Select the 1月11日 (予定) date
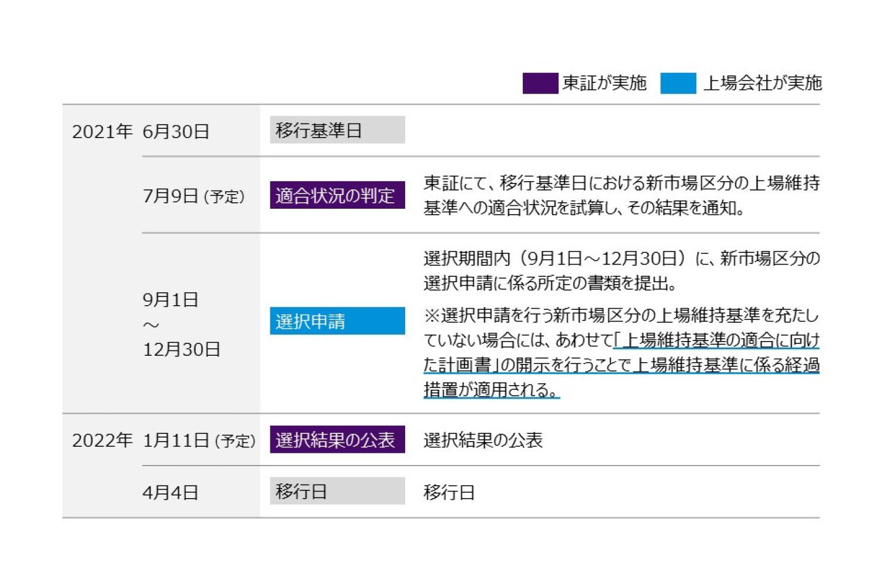882x588 pixels. pos(199,440)
